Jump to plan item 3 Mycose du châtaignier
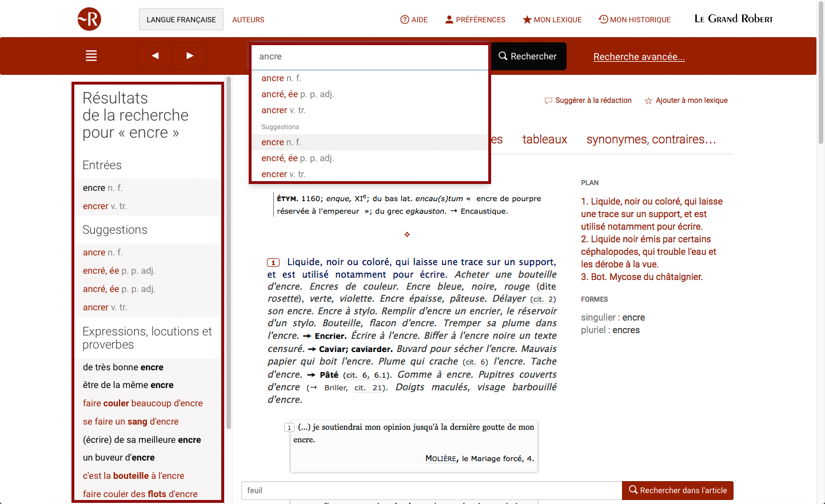This screenshot has width=825, height=504. point(642,277)
